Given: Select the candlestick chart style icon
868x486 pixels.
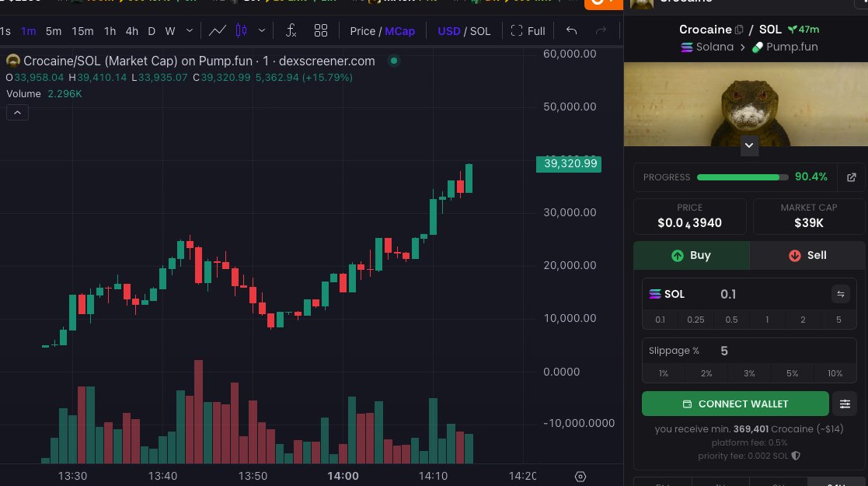Looking at the screenshot, I should coord(242,30).
